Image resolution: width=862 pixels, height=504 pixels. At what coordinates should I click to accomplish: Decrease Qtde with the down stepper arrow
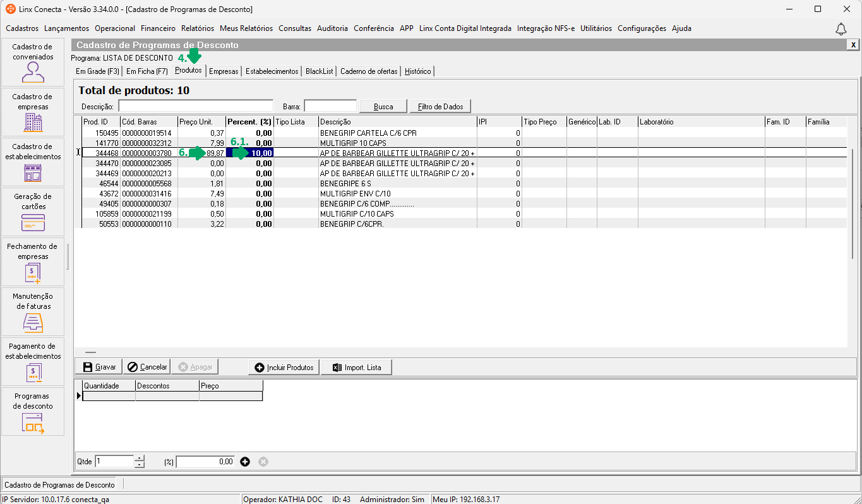(x=140, y=465)
